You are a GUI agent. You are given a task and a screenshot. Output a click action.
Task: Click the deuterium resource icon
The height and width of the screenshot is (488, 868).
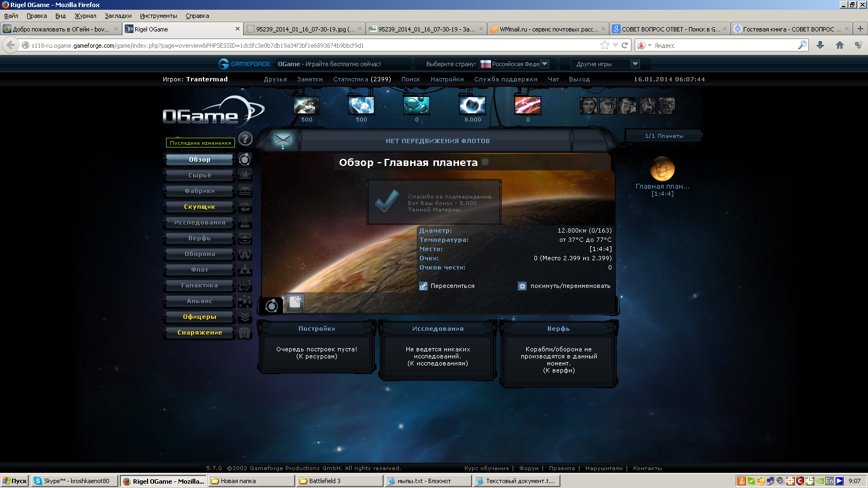(x=417, y=105)
